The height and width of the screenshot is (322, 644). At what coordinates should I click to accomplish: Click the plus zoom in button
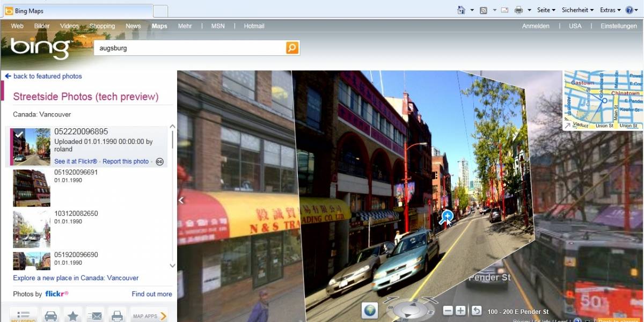tap(460, 311)
